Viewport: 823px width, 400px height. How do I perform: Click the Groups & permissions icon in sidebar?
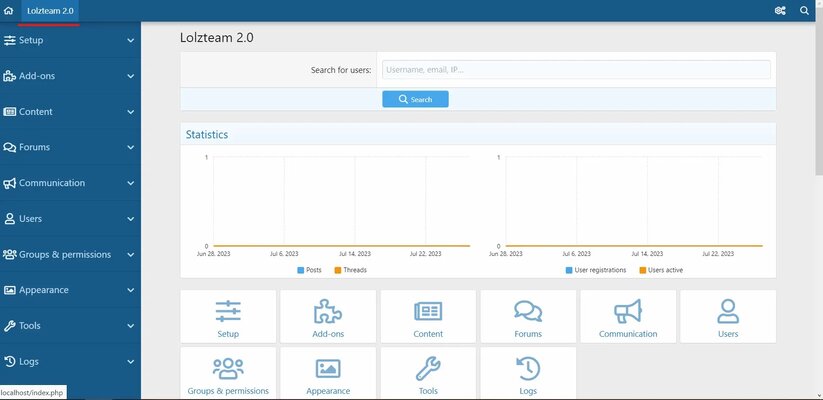click(9, 255)
